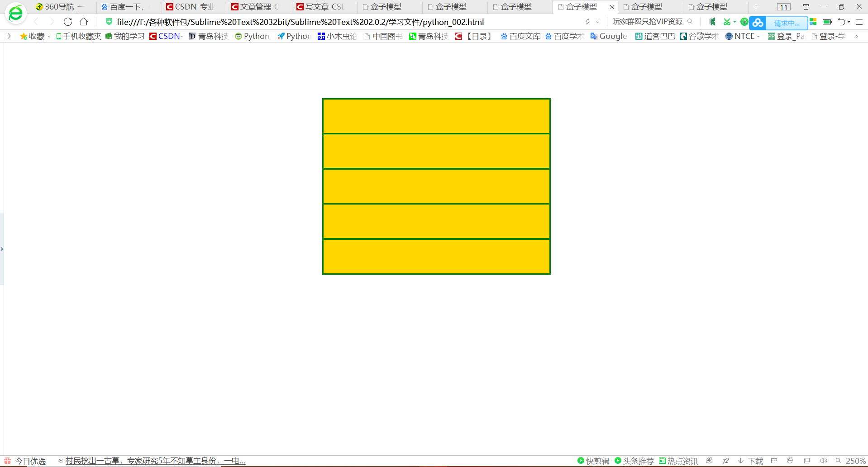868x467 pixels.
Task: Go back to the previous page
Action: [37, 22]
